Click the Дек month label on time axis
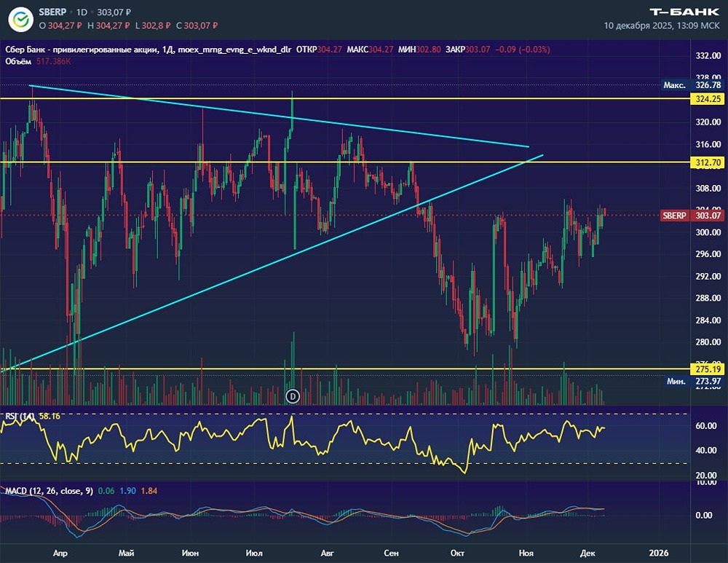Image resolution: width=728 pixels, height=563 pixels. click(587, 553)
